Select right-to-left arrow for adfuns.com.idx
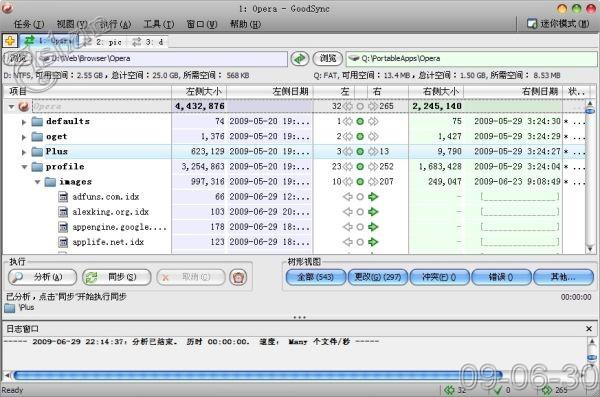The height and width of the screenshot is (397, 600). 347,197
